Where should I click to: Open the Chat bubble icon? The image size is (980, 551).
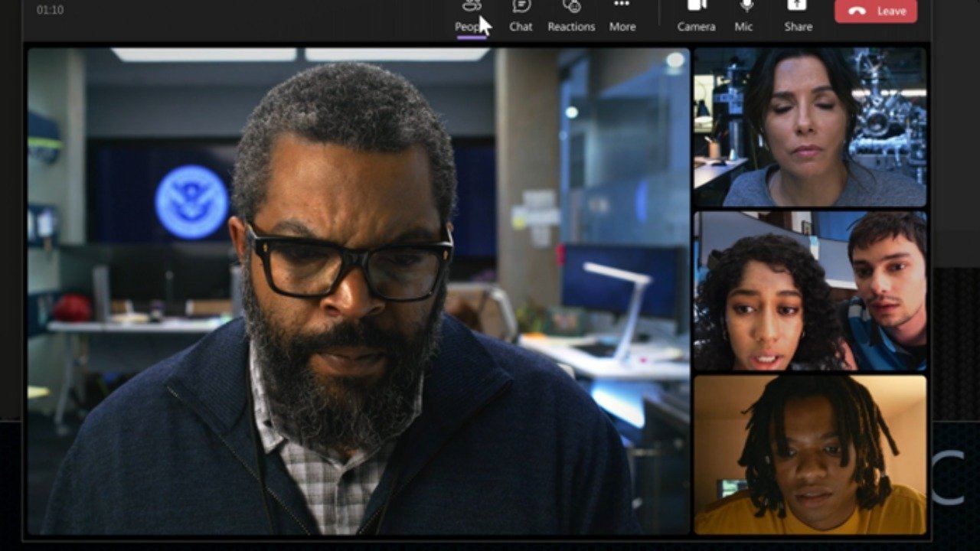[x=521, y=6]
